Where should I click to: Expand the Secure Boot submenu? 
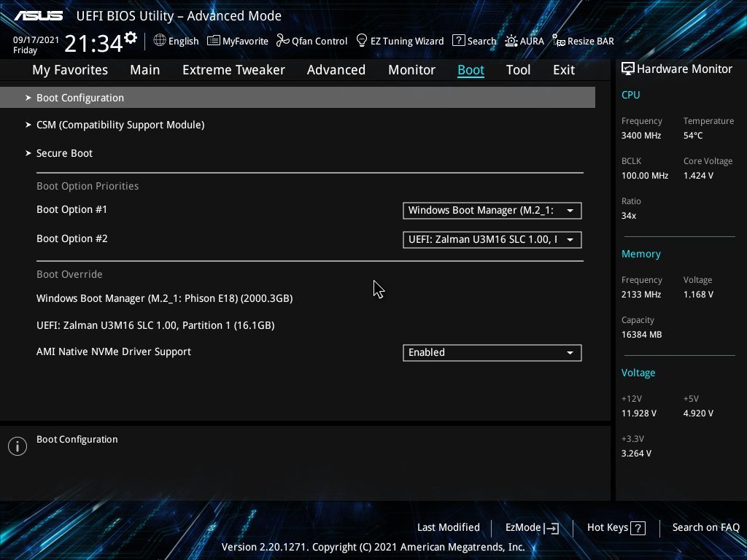pyautogui.click(x=59, y=153)
